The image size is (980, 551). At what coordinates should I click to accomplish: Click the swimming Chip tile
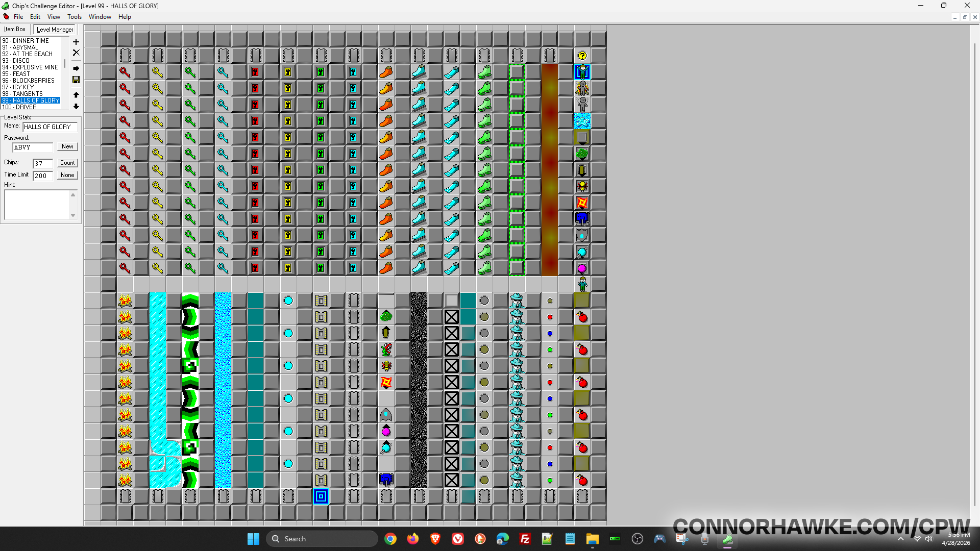[582, 72]
